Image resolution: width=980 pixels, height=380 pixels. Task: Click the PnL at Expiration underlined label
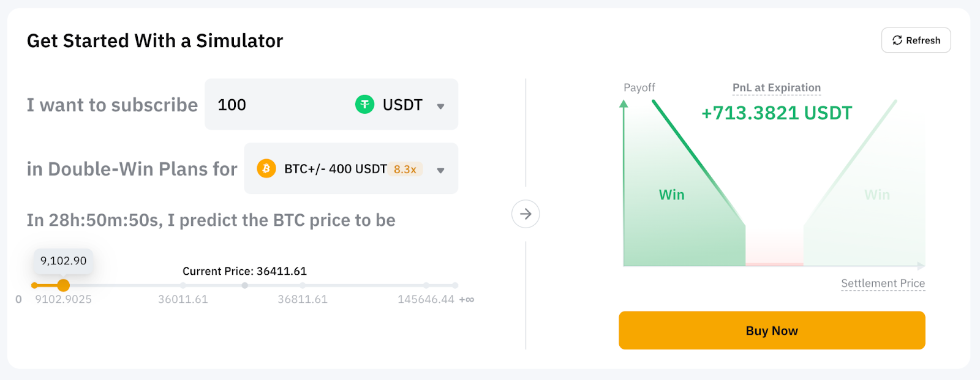point(777,88)
